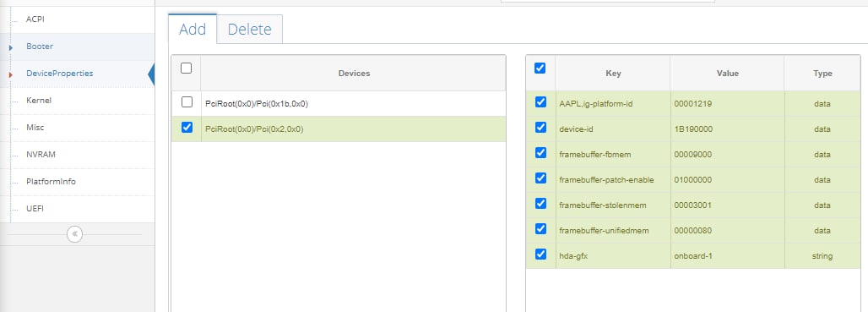Open the ACPI section
Image resolution: width=868 pixels, height=312 pixels.
35,19
